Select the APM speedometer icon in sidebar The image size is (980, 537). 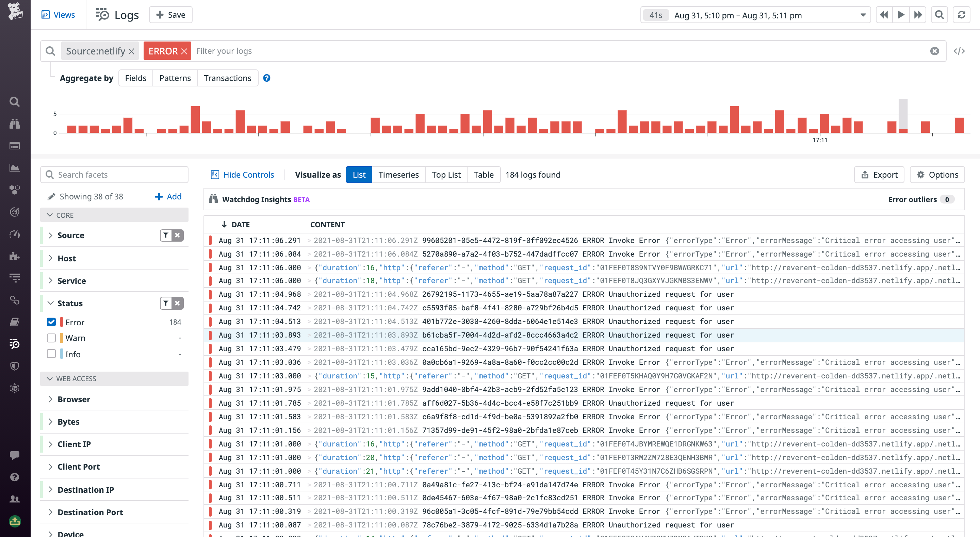point(14,235)
